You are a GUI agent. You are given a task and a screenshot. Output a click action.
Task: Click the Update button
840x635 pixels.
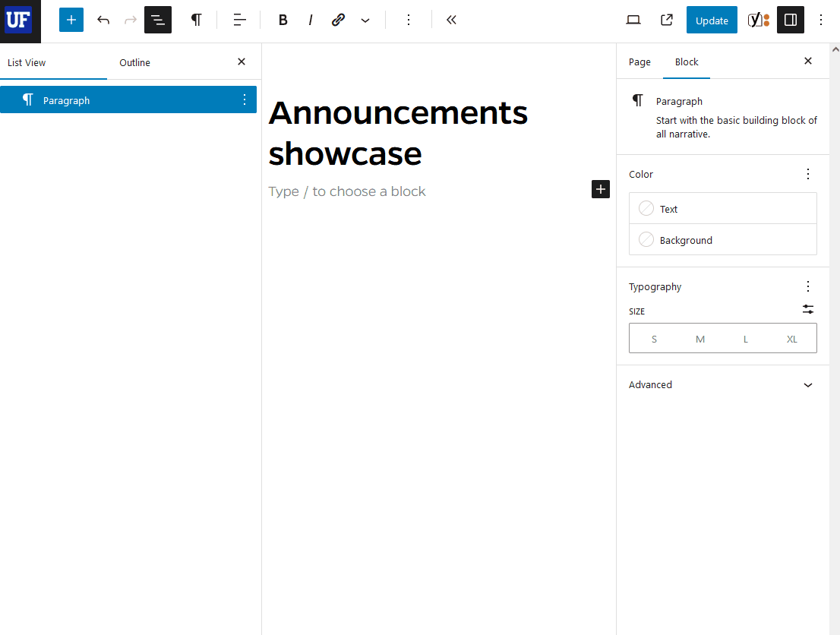711,20
